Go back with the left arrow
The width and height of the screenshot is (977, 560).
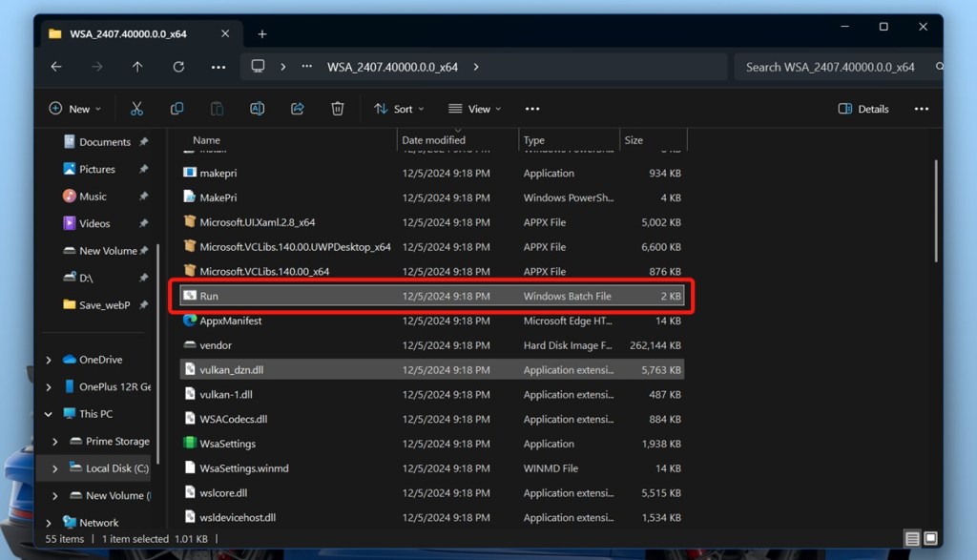pos(56,66)
